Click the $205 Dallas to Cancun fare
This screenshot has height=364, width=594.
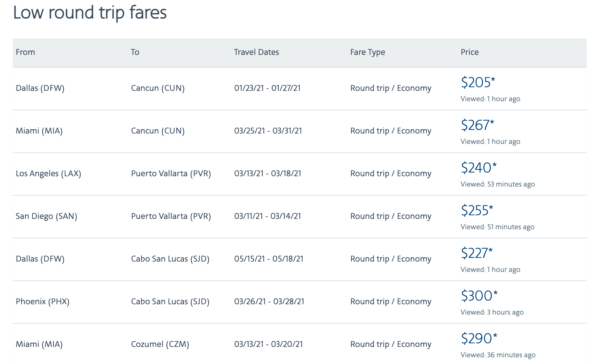(477, 82)
